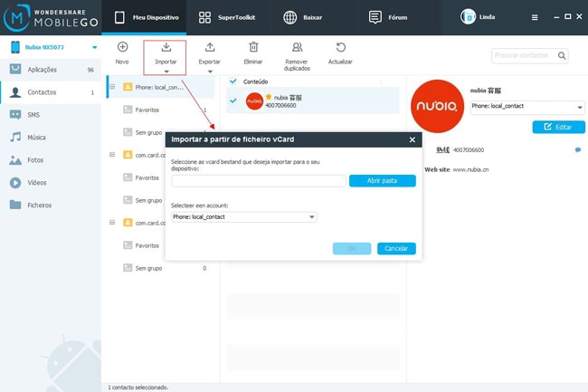Toggle the Conteúdo select-all checkbox

(232, 81)
